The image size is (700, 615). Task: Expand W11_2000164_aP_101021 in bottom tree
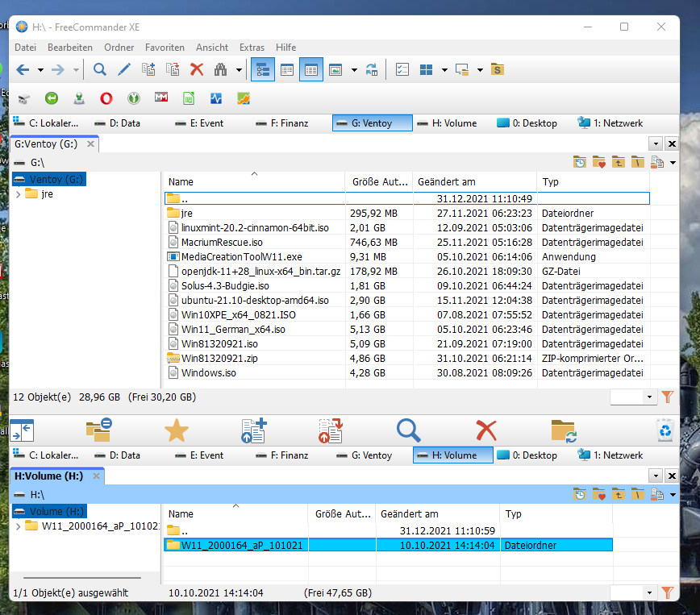tap(19, 526)
